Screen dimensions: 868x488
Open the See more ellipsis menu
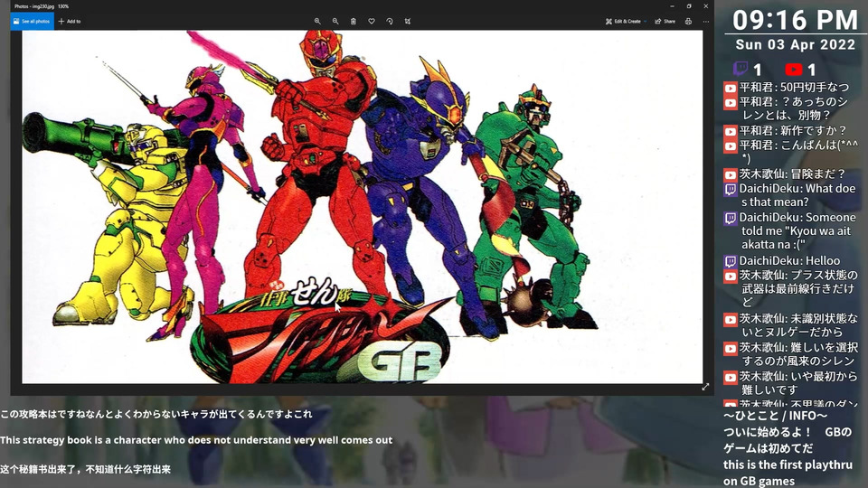(706, 21)
